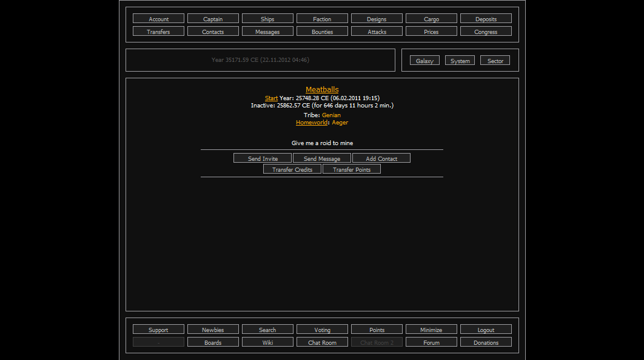This screenshot has height=360, width=644.
Task: Click the Meatballs player name link
Action: click(x=322, y=90)
